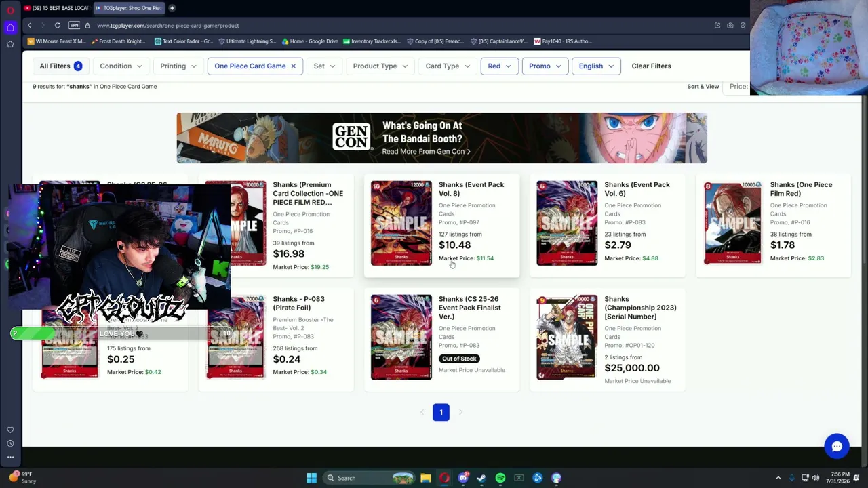Toggle the VPN badge in address bar
Image resolution: width=868 pixels, height=488 pixels.
coord(74,26)
